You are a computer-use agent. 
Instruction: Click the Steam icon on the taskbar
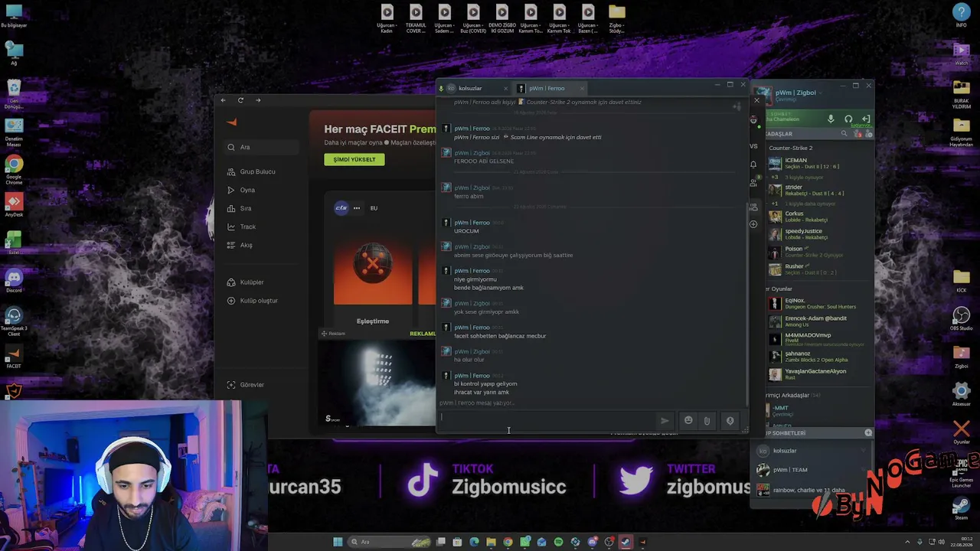click(x=626, y=542)
